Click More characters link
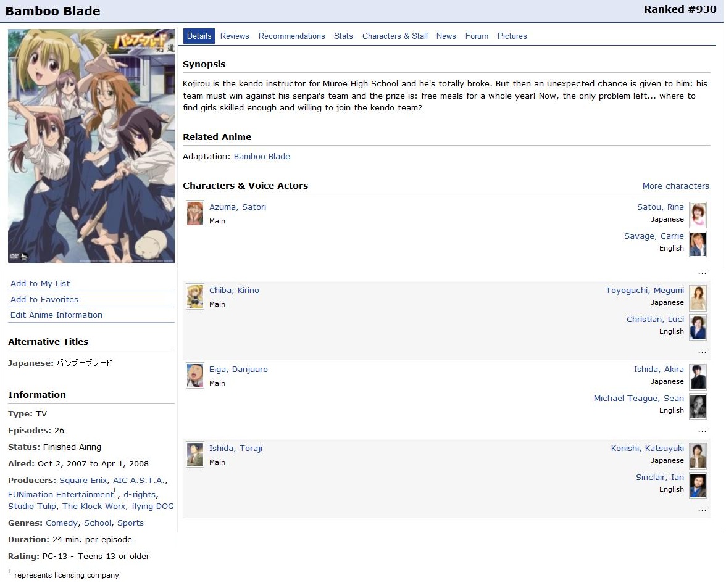Image resolution: width=726 pixels, height=588 pixels. [675, 186]
